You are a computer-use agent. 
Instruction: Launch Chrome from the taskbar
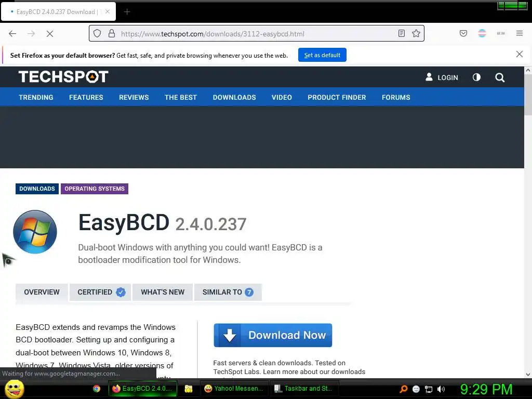tap(97, 389)
